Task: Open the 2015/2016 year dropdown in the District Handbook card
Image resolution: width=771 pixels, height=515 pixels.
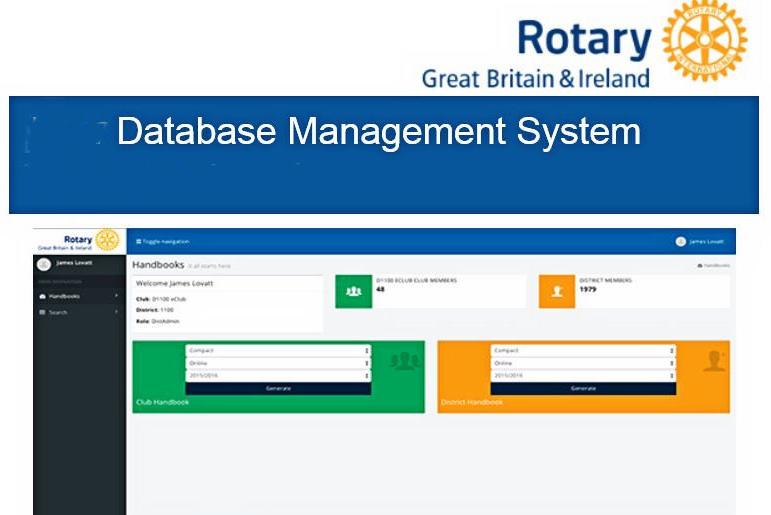Action: pos(583,375)
